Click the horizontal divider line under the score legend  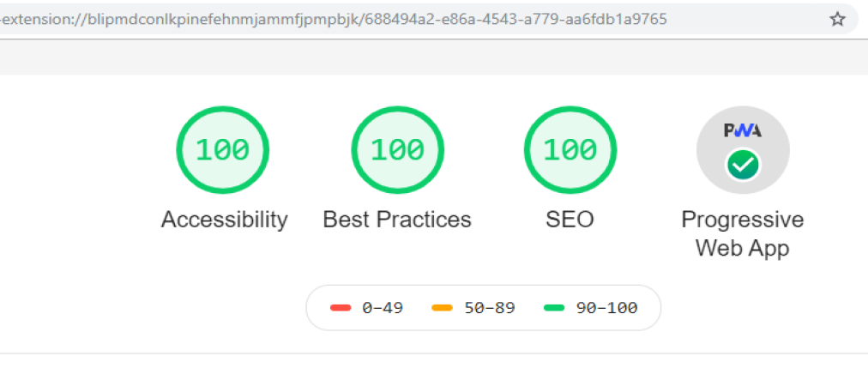(x=434, y=353)
